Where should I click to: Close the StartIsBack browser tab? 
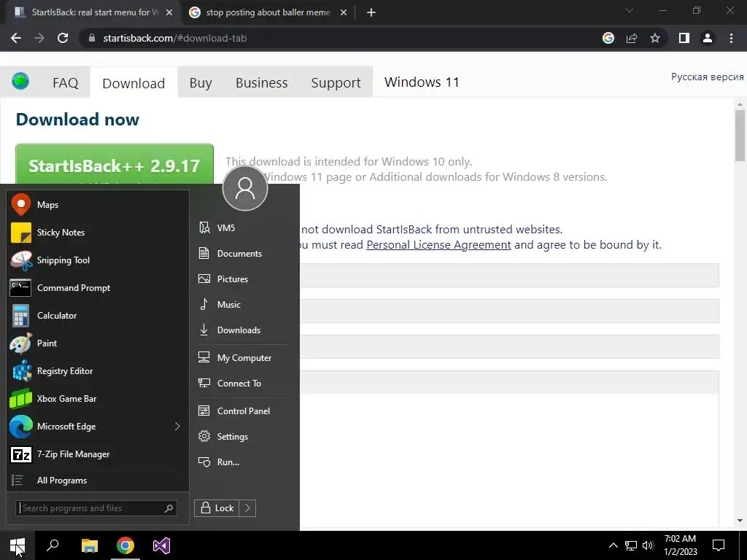pyautogui.click(x=169, y=12)
